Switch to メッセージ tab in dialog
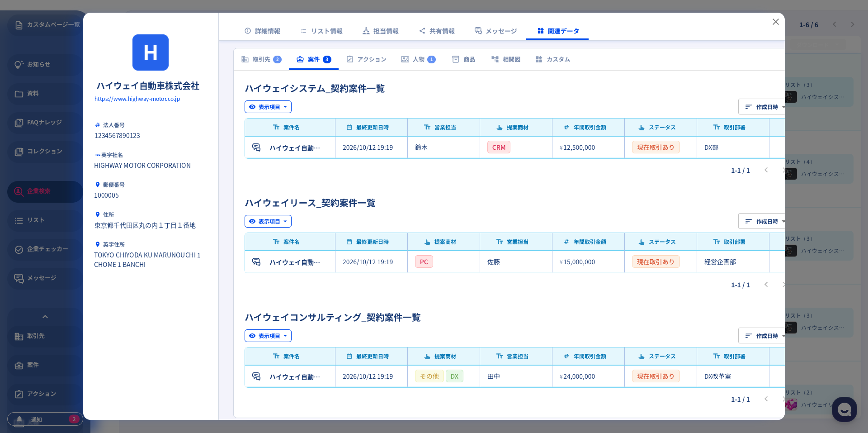The height and width of the screenshot is (433, 868). tap(495, 31)
